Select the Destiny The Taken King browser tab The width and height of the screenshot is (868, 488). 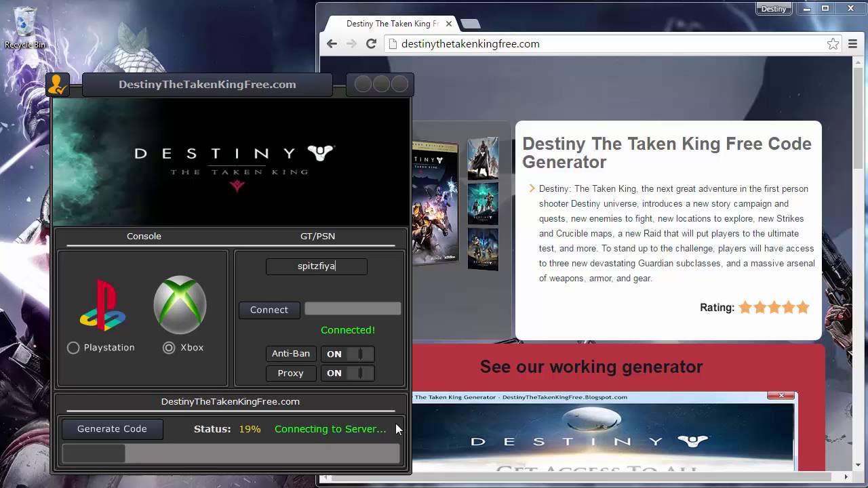point(392,24)
